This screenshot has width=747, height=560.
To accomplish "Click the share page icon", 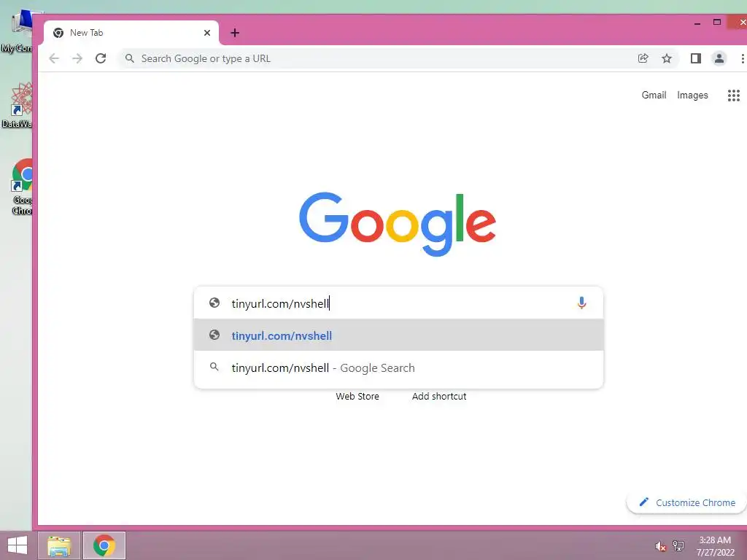I will (643, 58).
